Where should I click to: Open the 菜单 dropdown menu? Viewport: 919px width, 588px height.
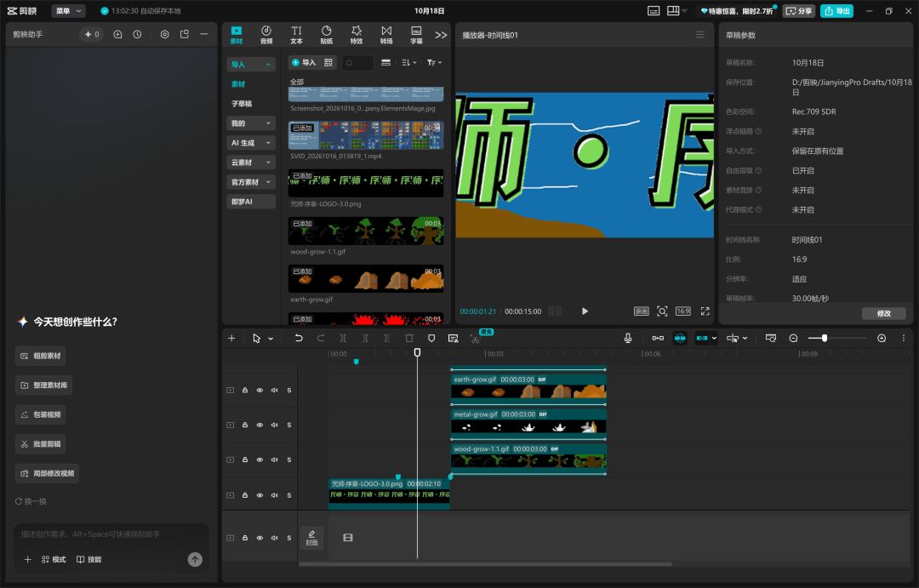point(69,10)
